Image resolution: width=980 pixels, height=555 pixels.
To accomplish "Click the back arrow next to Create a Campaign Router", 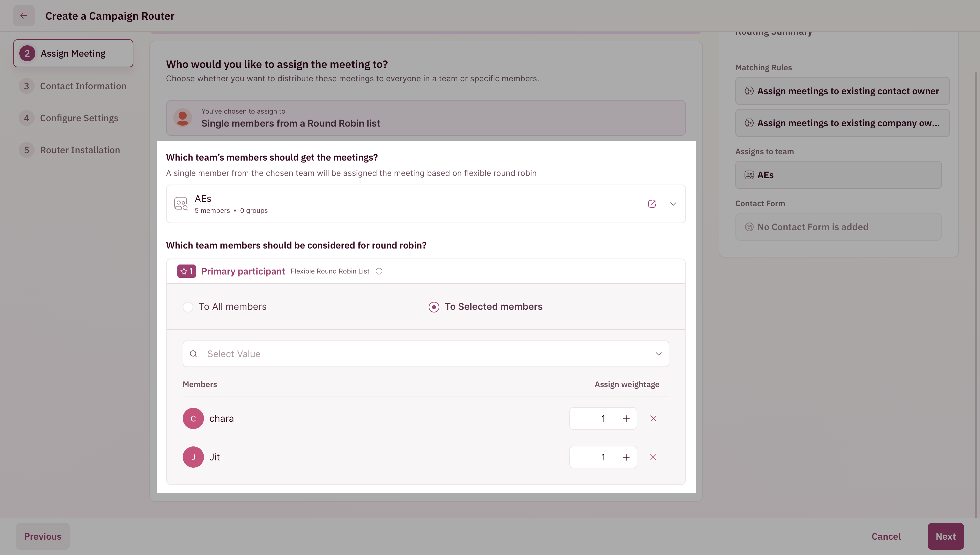I will [x=24, y=16].
